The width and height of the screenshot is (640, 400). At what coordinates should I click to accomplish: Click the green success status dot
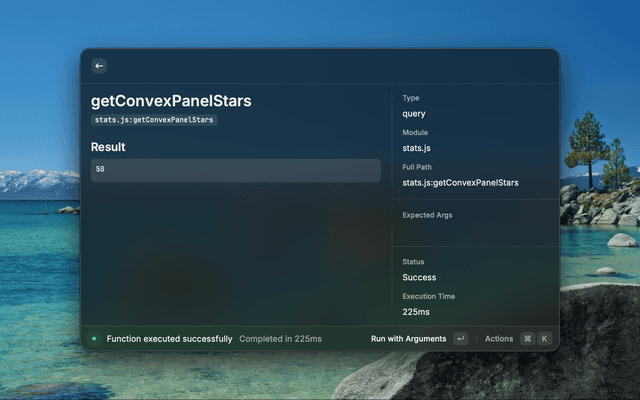tap(94, 339)
